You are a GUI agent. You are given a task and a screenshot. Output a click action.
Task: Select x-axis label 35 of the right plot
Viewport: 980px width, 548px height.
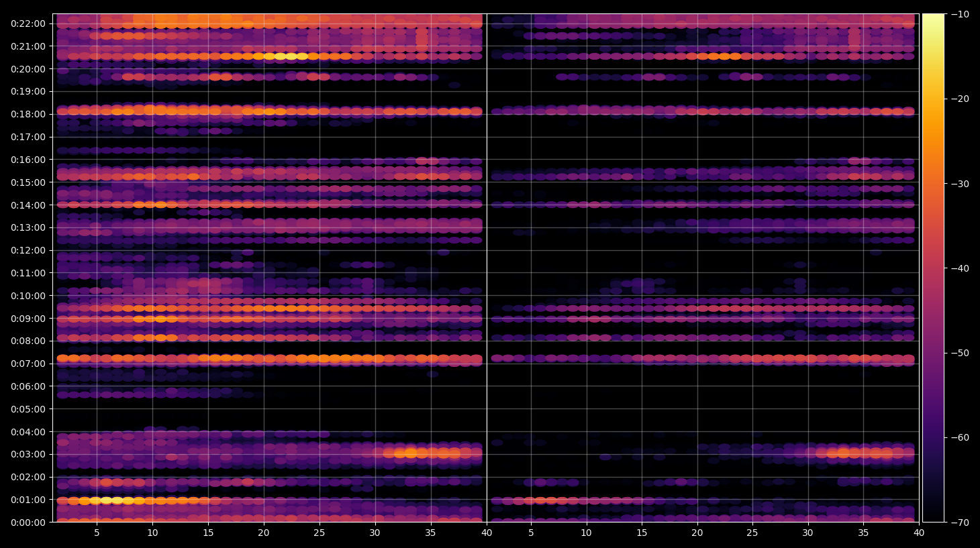pyautogui.click(x=863, y=533)
